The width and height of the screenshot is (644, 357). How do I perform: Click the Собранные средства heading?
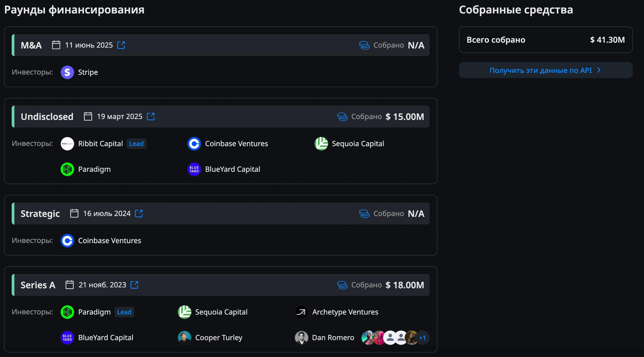point(516,10)
